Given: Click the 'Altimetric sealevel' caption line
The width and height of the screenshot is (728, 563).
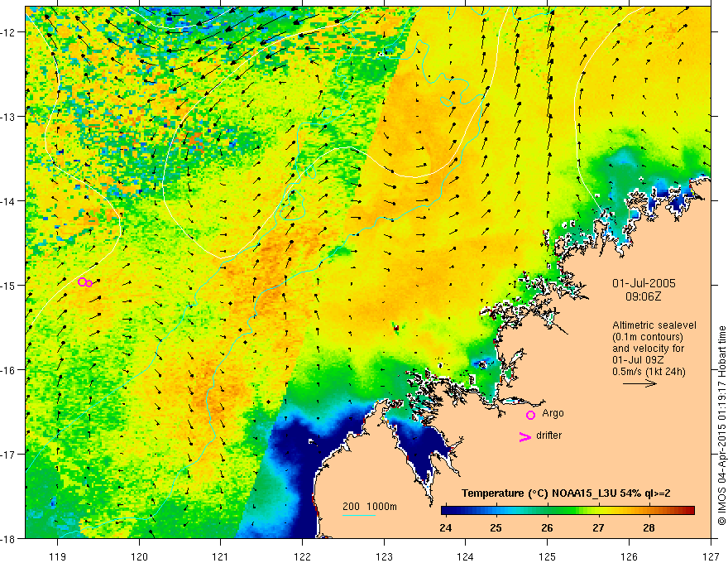Looking at the screenshot, I should click(654, 325).
